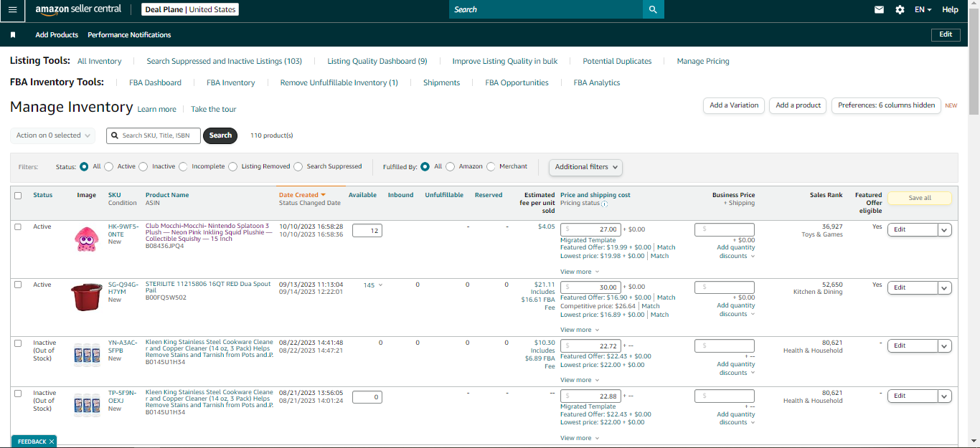The width and height of the screenshot is (980, 448).
Task: Open the Listing Quality Dashboard (9)
Action: tap(377, 62)
